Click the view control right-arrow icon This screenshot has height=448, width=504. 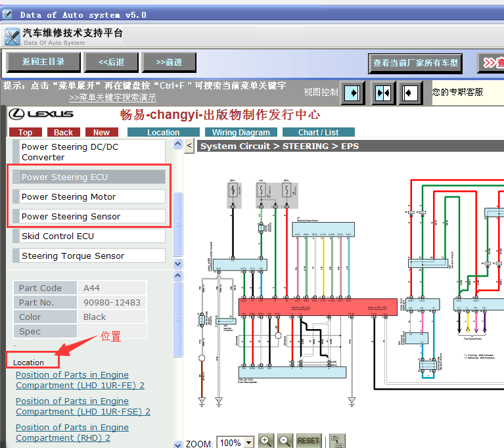pos(353,93)
